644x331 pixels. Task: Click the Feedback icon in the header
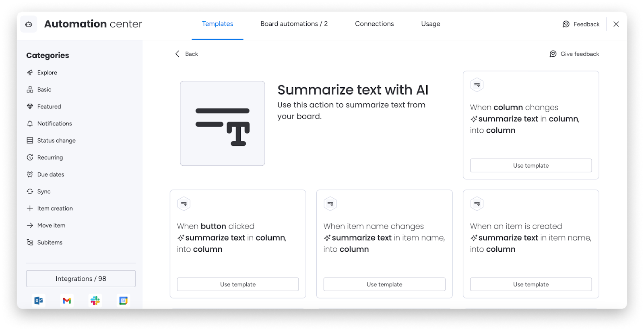(566, 24)
